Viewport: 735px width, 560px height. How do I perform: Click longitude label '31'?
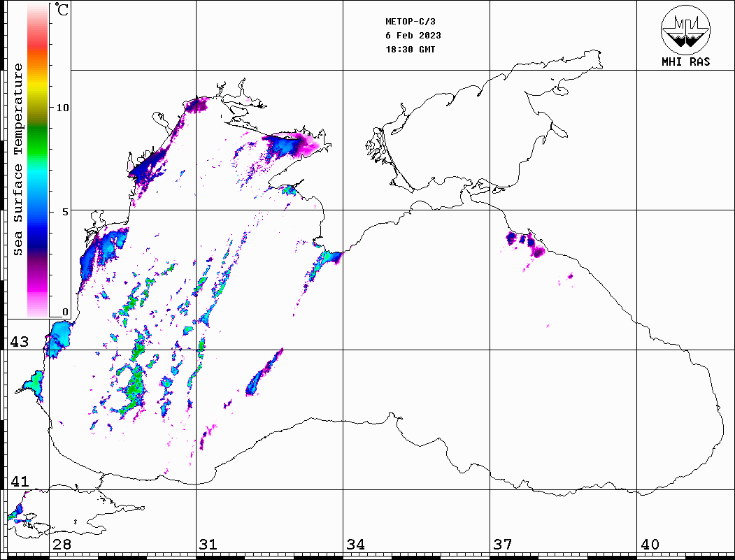(x=208, y=545)
